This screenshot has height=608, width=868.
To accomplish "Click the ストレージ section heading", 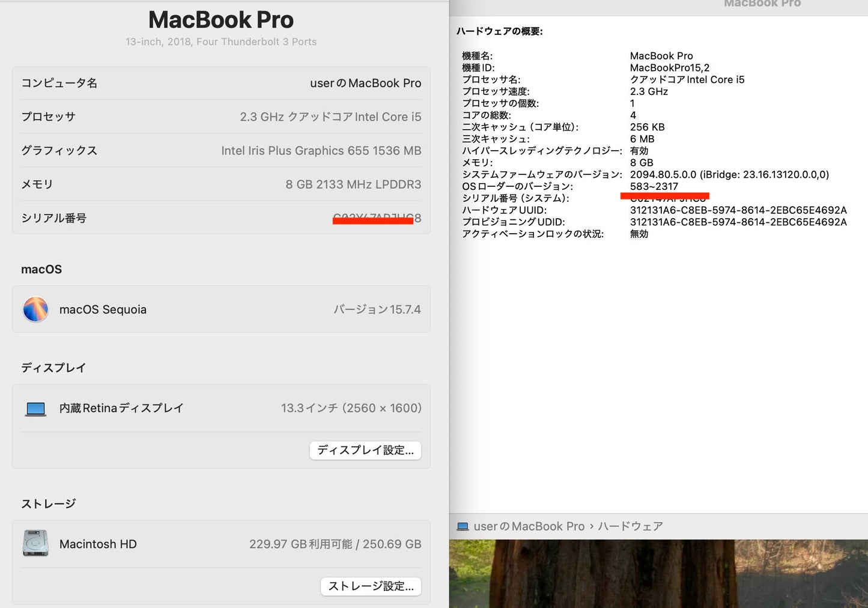I will coord(48,503).
